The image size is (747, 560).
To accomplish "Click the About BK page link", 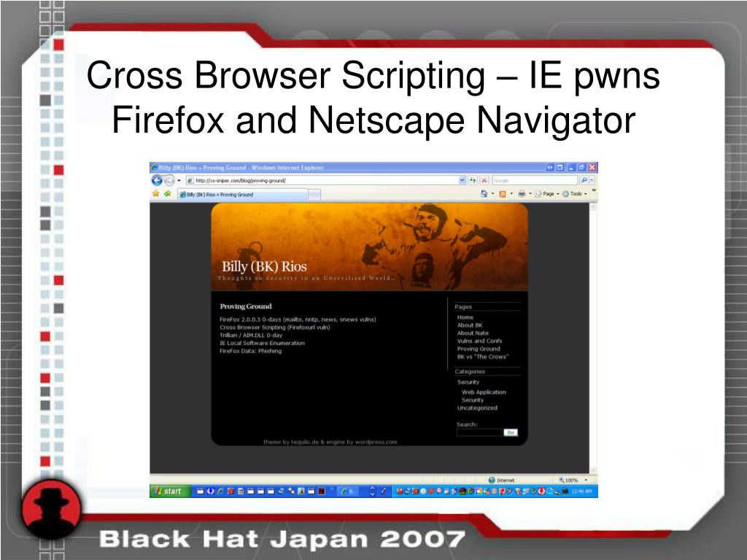I will [x=470, y=325].
